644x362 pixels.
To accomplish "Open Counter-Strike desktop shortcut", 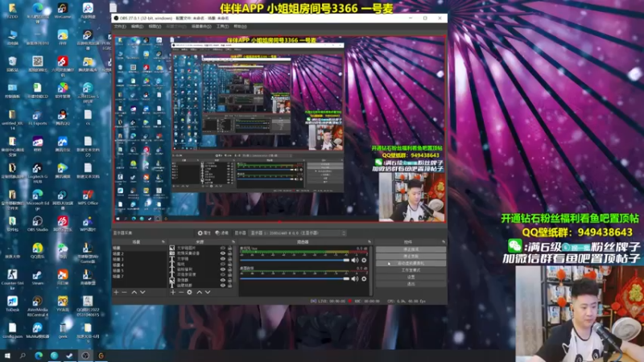I will pos(12,279).
